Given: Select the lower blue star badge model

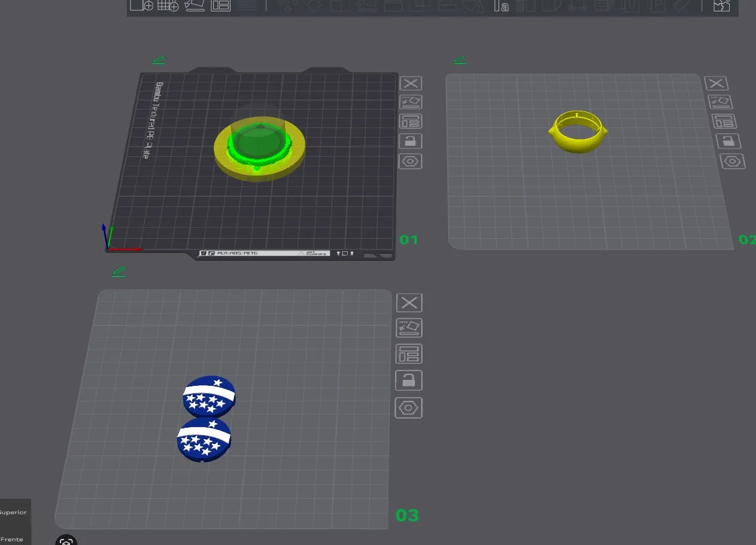Looking at the screenshot, I should pyautogui.click(x=204, y=440).
